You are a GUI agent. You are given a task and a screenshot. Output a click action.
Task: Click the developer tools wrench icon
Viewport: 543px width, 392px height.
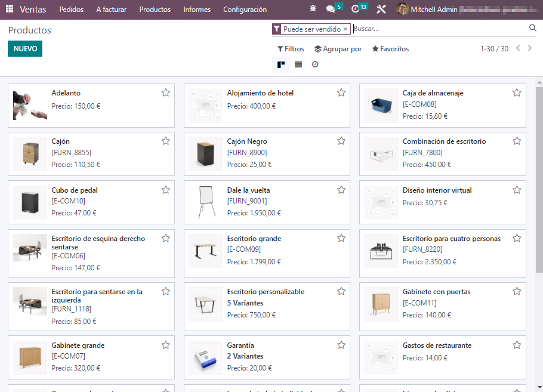(x=381, y=9)
